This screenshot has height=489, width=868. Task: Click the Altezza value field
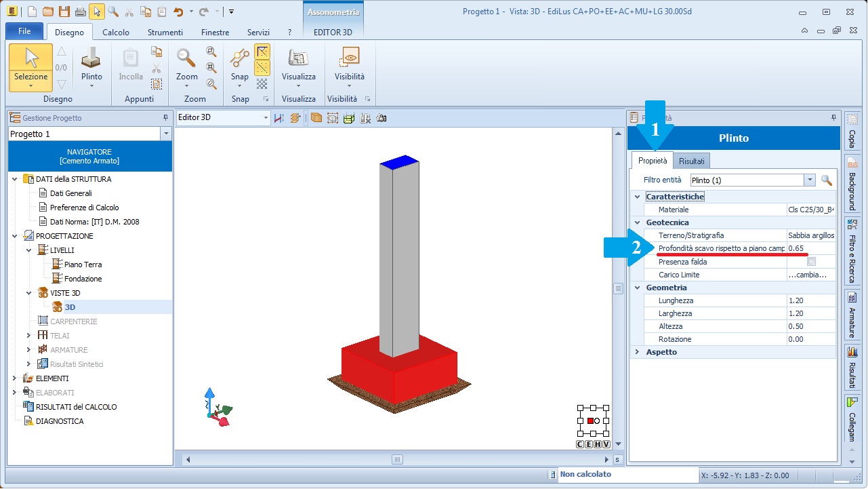810,326
